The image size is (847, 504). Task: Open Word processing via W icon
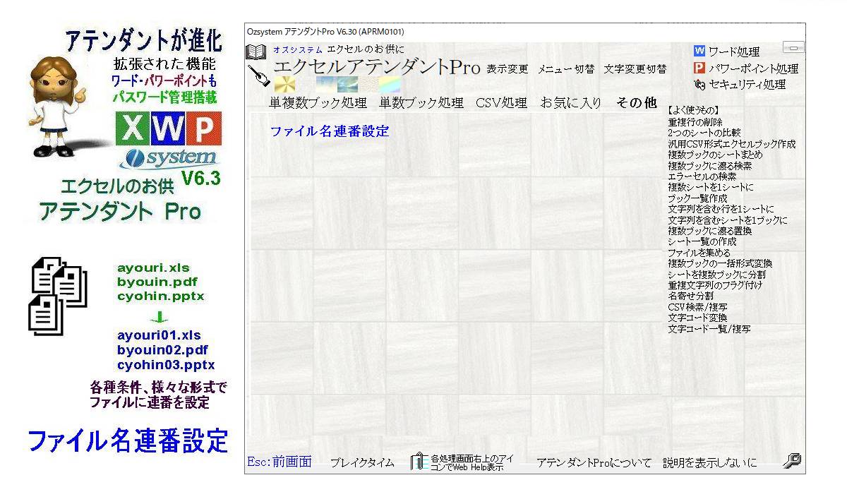tap(699, 52)
